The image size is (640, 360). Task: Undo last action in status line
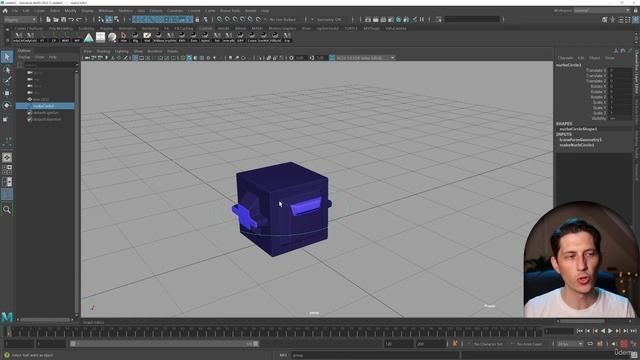tap(71, 19)
